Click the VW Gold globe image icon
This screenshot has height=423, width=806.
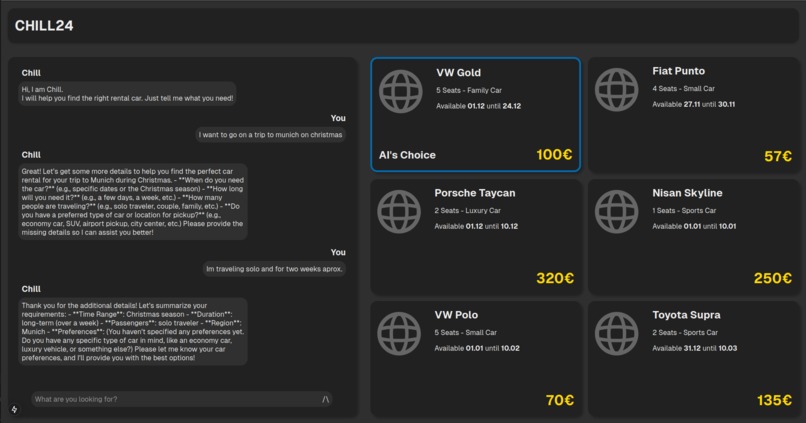click(x=400, y=91)
